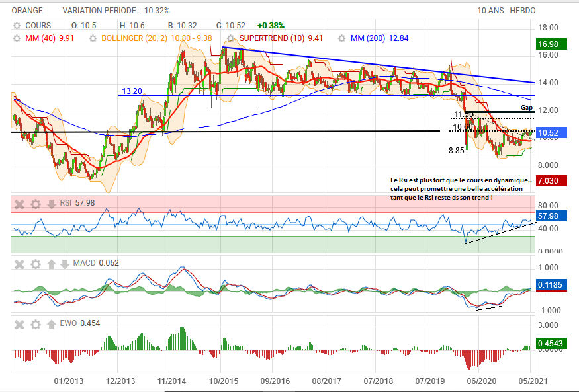This screenshot has height=392, width=579.
Task: Open MM (200) indicator settings gear
Action: (342, 38)
